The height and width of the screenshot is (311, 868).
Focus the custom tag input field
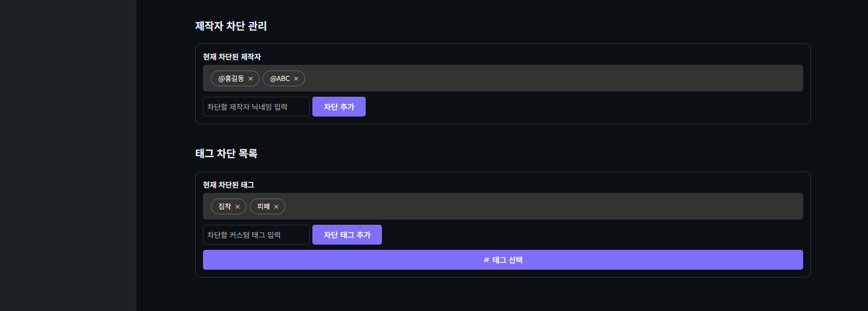256,235
